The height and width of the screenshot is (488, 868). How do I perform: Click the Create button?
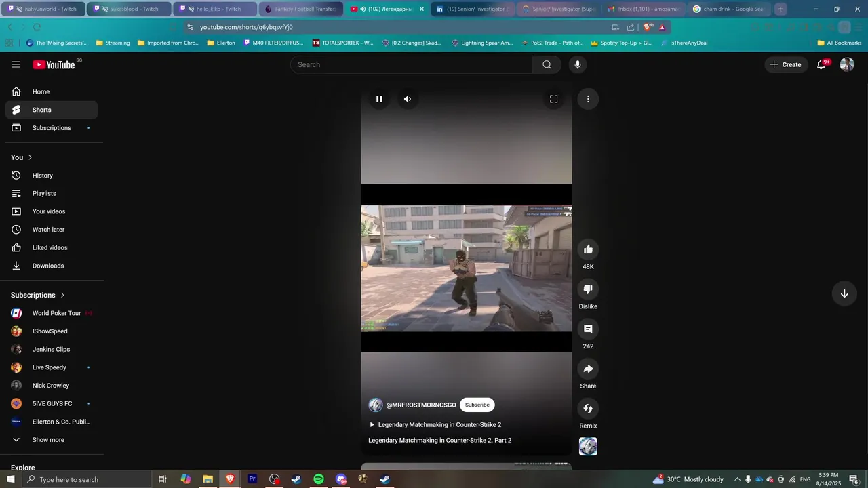[x=787, y=64]
